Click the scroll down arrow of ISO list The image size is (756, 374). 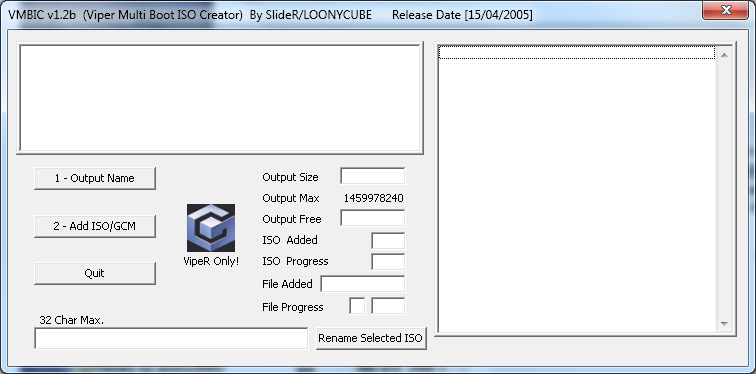click(x=724, y=324)
